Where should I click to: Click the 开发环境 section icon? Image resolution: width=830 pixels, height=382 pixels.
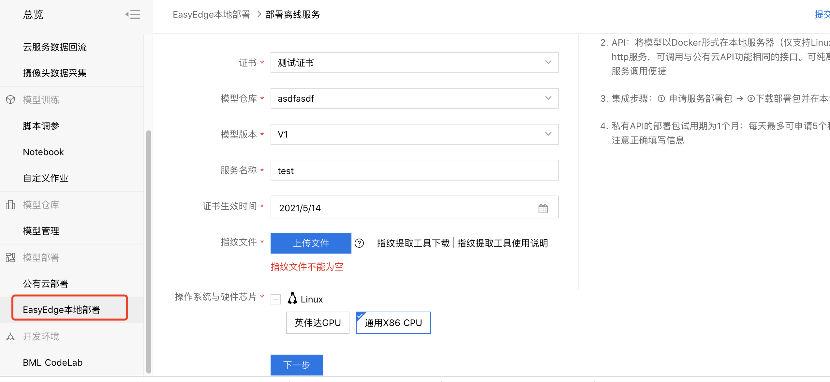(10, 336)
